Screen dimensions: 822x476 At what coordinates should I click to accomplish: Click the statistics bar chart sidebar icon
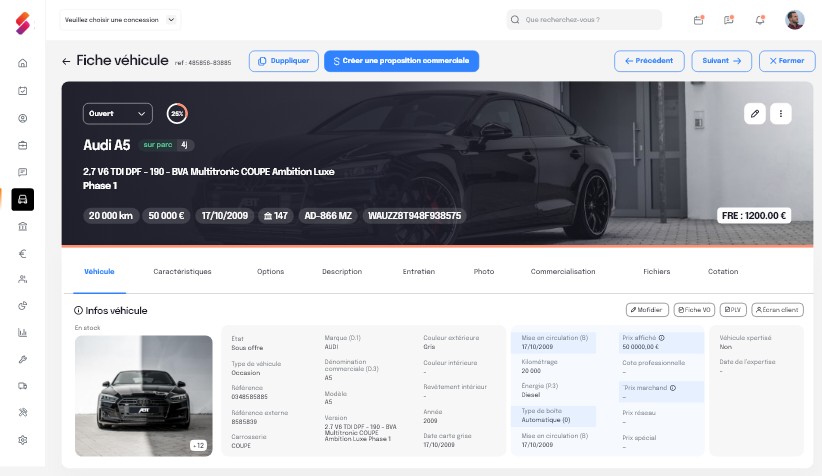coord(22,332)
